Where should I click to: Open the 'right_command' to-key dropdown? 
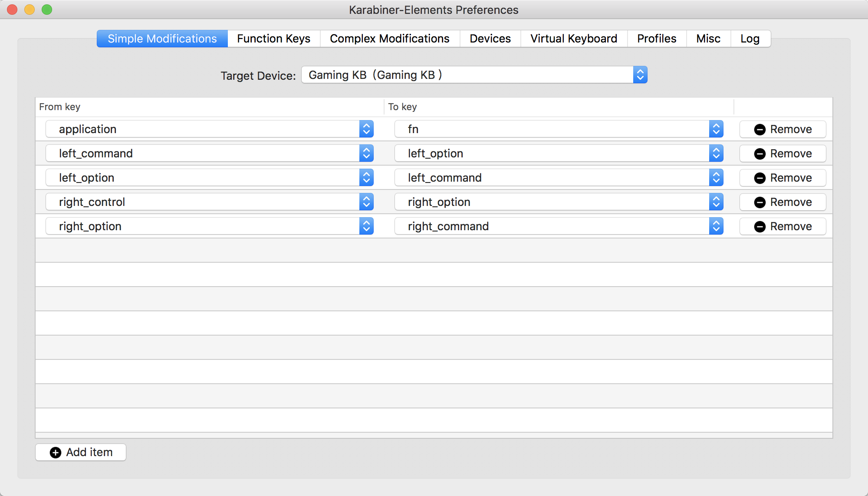(x=559, y=226)
